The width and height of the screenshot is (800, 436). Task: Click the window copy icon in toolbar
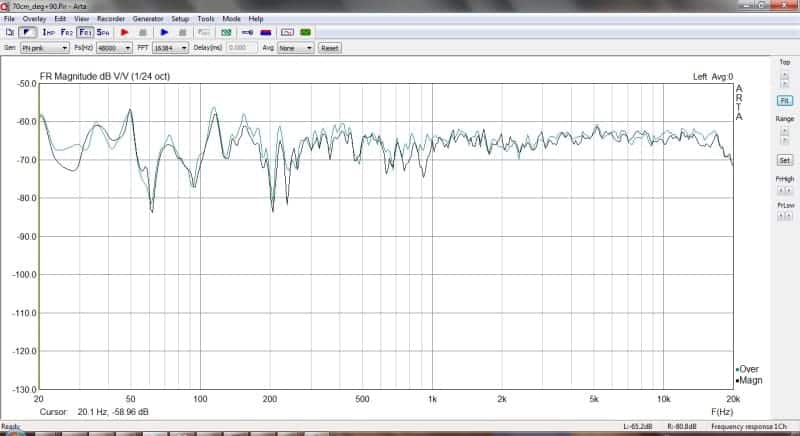287,32
